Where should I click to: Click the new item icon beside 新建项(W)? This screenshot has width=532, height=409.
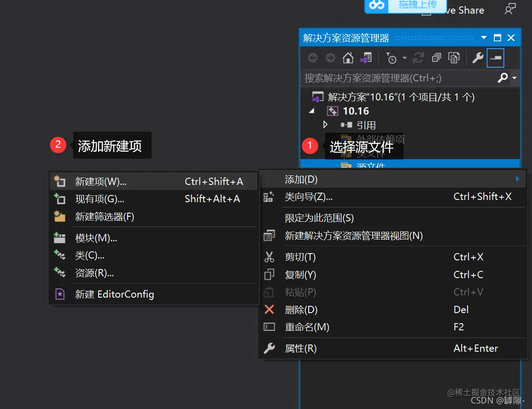60,181
